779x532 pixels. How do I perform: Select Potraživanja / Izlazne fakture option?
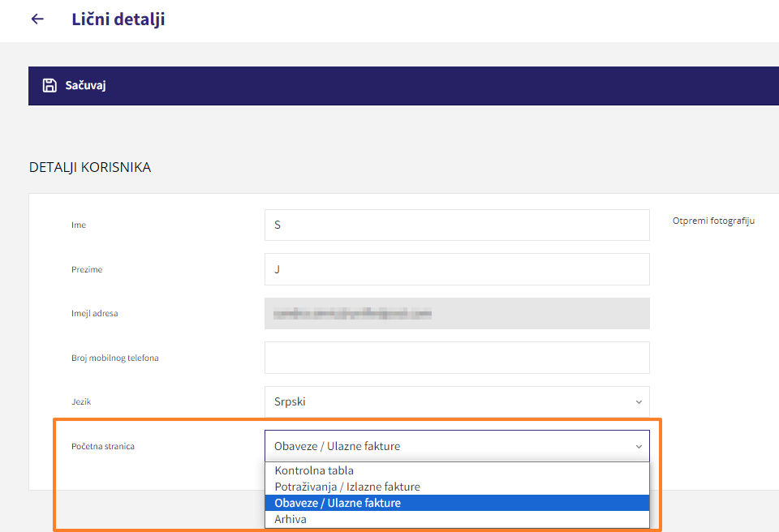coord(457,487)
